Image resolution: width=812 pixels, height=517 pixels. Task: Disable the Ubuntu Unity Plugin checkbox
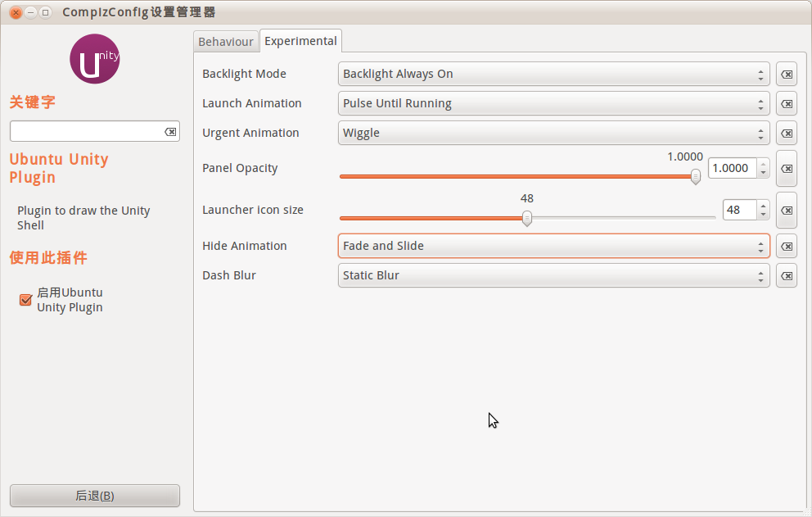click(x=25, y=300)
